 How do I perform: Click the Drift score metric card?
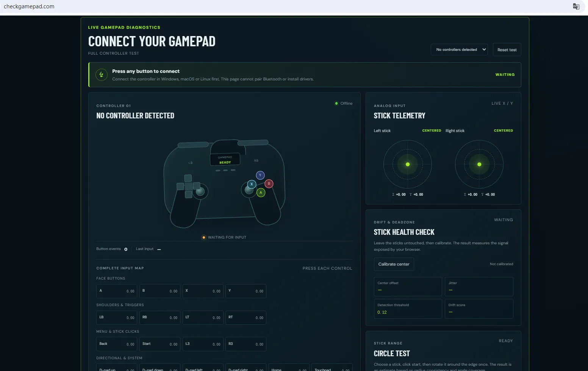click(x=479, y=309)
